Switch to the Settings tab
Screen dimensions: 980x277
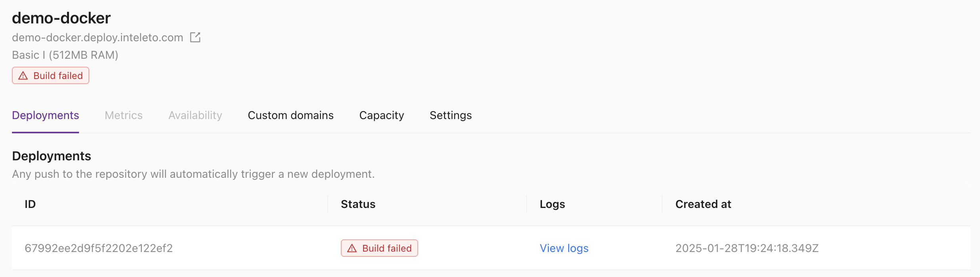point(450,115)
